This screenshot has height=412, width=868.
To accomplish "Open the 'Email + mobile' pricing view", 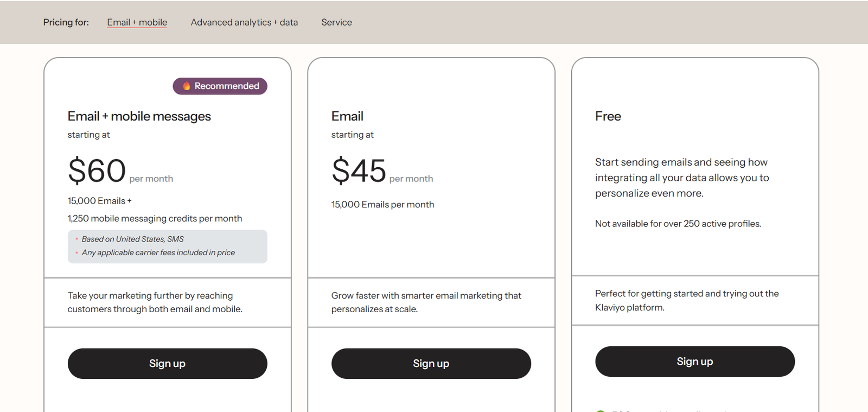I will [137, 22].
